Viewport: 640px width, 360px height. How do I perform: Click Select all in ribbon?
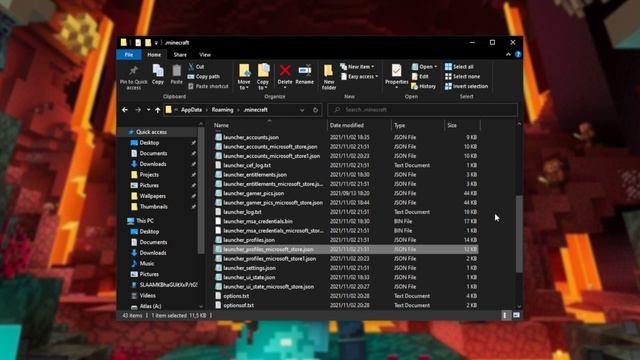coord(459,67)
